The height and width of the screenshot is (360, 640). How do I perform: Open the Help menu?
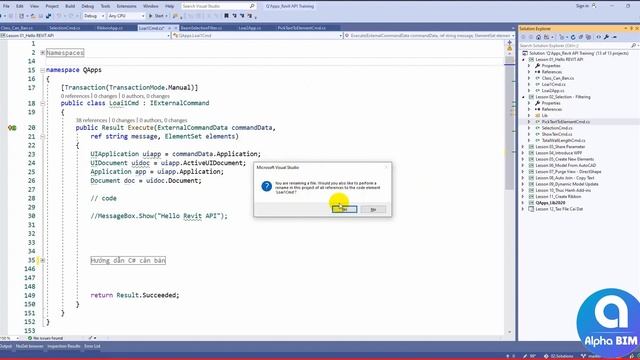pos(169,6)
